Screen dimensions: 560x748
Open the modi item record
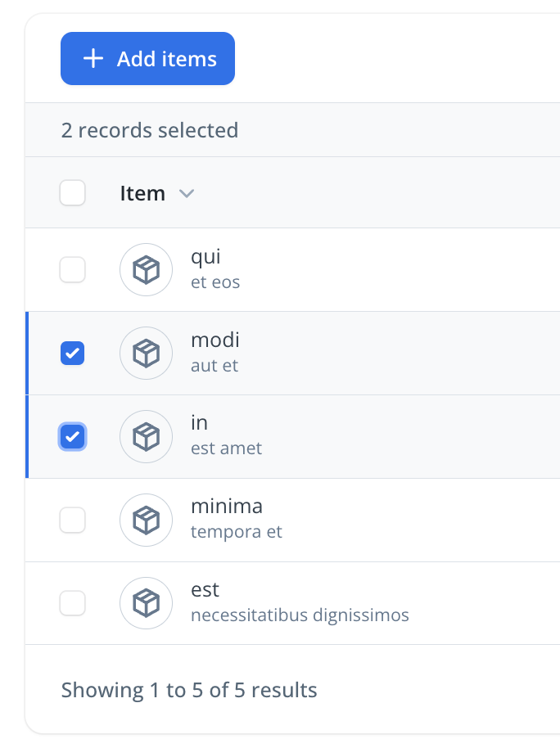coord(215,340)
